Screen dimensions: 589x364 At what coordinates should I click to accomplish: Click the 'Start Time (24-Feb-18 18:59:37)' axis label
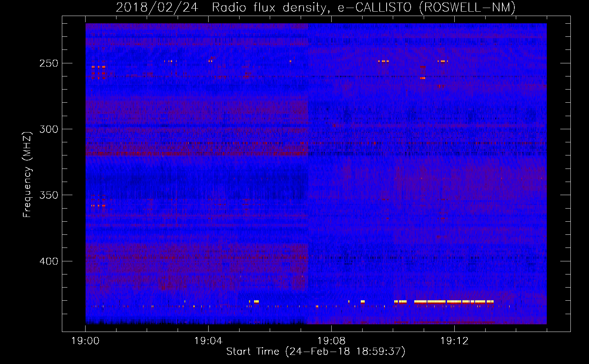click(316, 352)
